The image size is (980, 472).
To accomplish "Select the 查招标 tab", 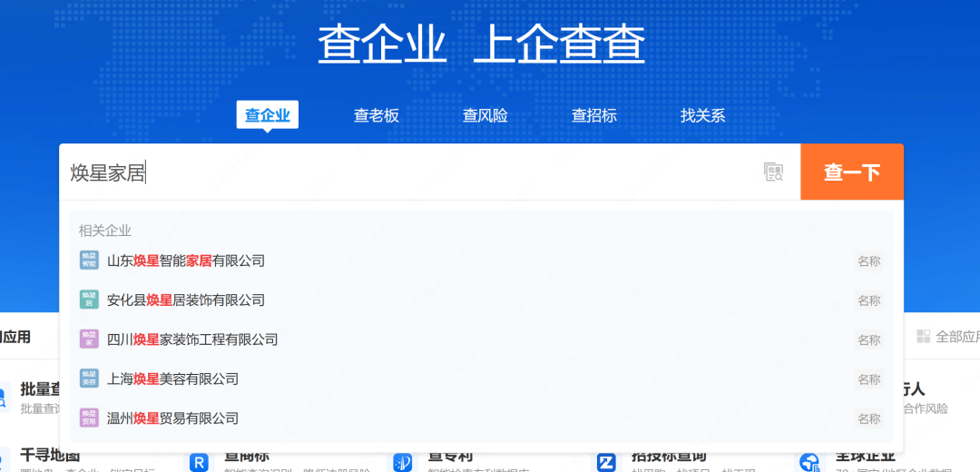I will (x=593, y=115).
